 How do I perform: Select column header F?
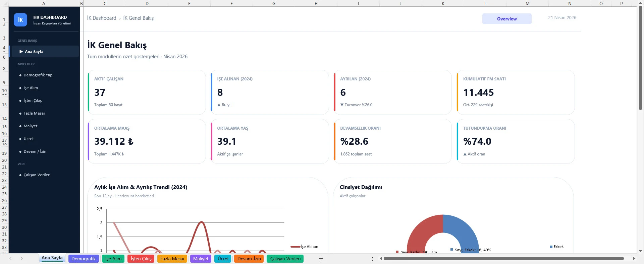click(x=231, y=3)
